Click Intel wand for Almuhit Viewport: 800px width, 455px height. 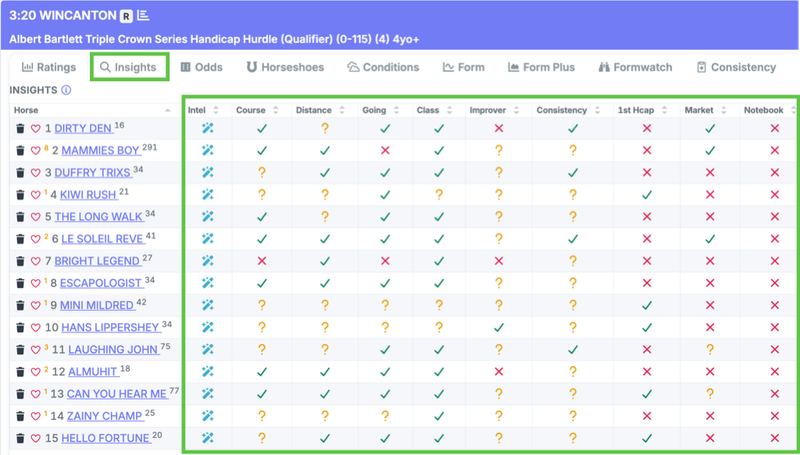[208, 371]
